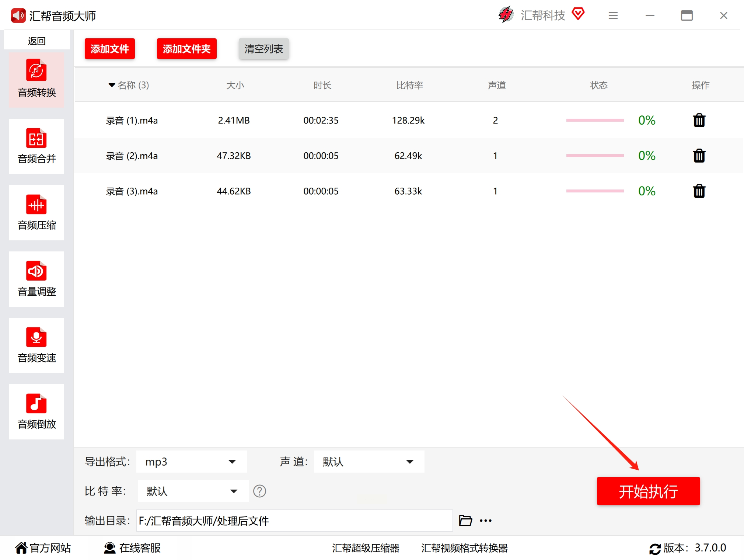
Task: Switch to 音频变速 speed change tool
Action: coord(36,345)
